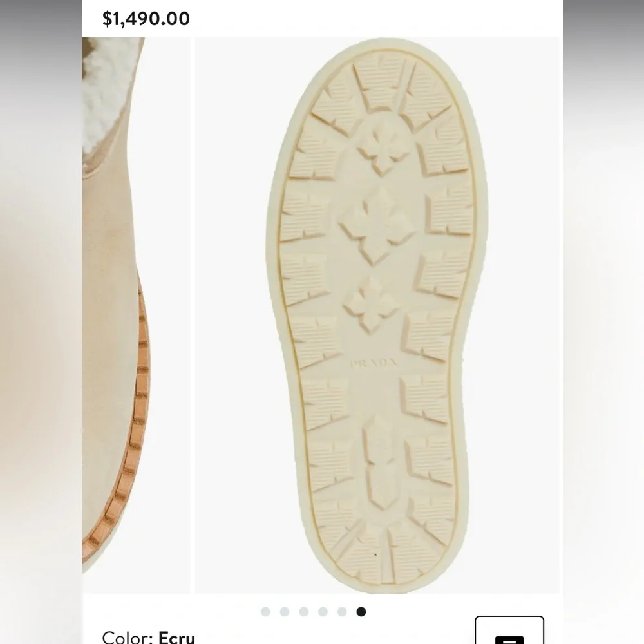This screenshot has width=644, height=644.
Task: Tap the center cross-shaped lug on the sole
Action: 376,224
